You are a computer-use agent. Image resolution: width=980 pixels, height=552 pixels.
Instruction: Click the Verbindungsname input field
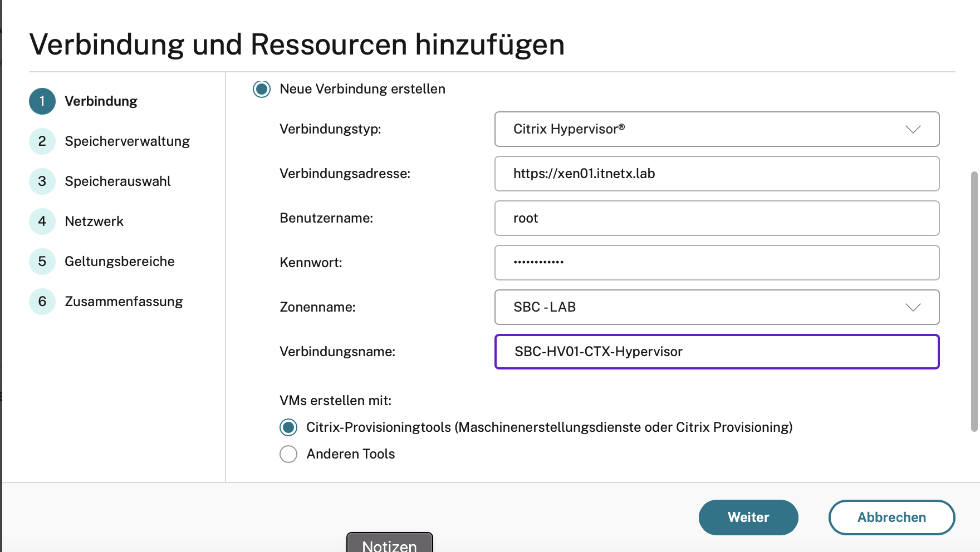pyautogui.click(x=717, y=352)
